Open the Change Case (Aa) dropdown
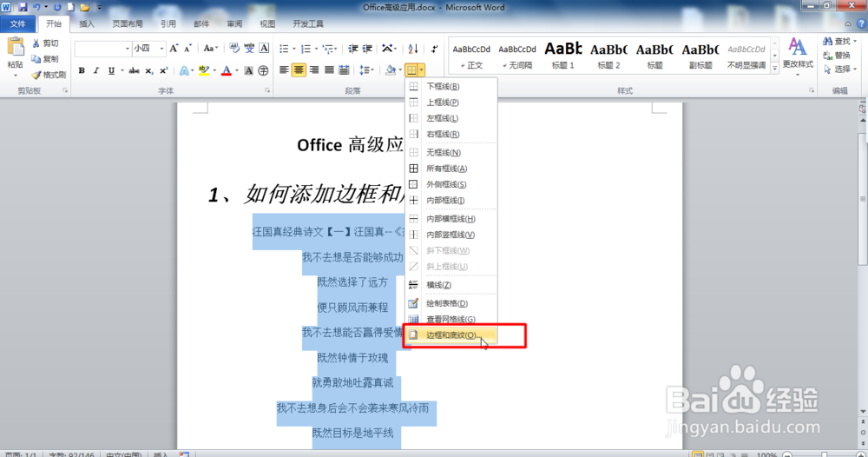Viewport: 868px width, 457px height. (x=210, y=49)
